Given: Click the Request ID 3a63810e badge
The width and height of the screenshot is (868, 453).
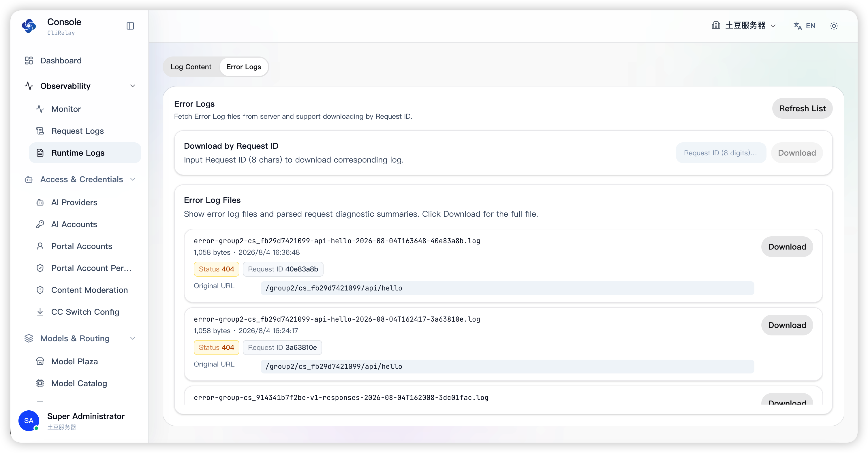Looking at the screenshot, I should pos(282,348).
